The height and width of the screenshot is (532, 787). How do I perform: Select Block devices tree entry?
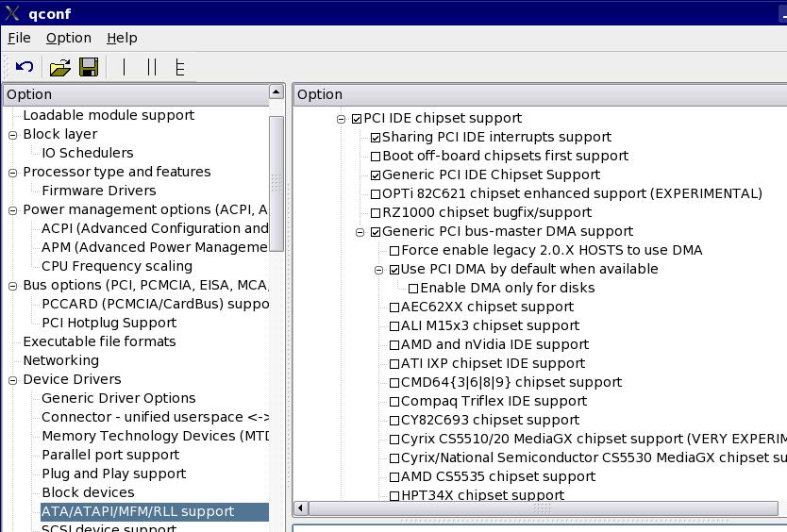pyautogui.click(x=88, y=492)
